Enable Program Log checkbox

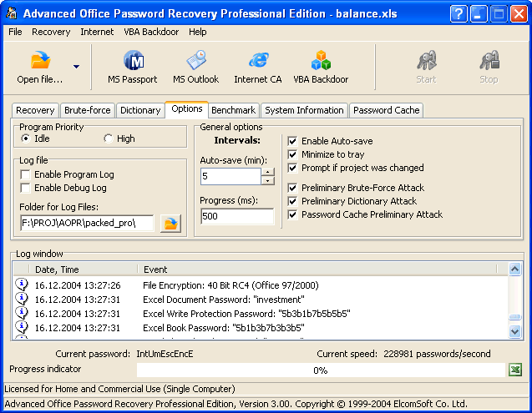tap(25, 174)
